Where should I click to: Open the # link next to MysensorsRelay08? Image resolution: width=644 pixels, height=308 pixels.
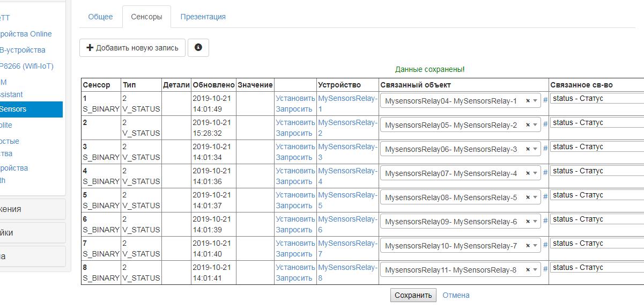(545, 196)
